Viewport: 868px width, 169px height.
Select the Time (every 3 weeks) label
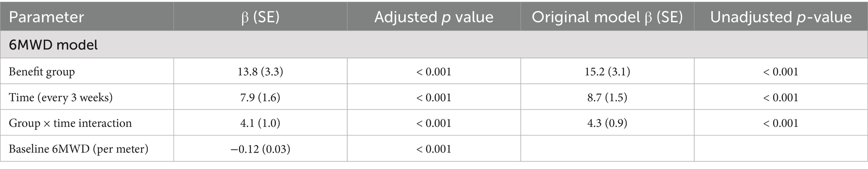click(60, 97)
